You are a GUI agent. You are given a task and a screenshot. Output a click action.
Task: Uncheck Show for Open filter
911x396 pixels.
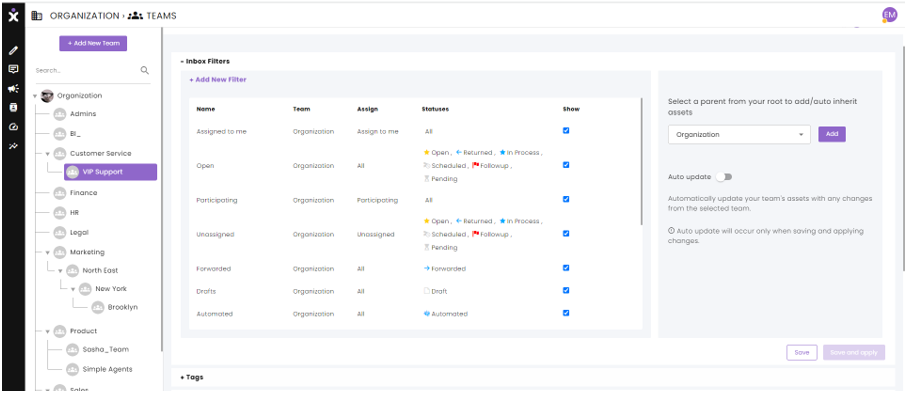(566, 165)
